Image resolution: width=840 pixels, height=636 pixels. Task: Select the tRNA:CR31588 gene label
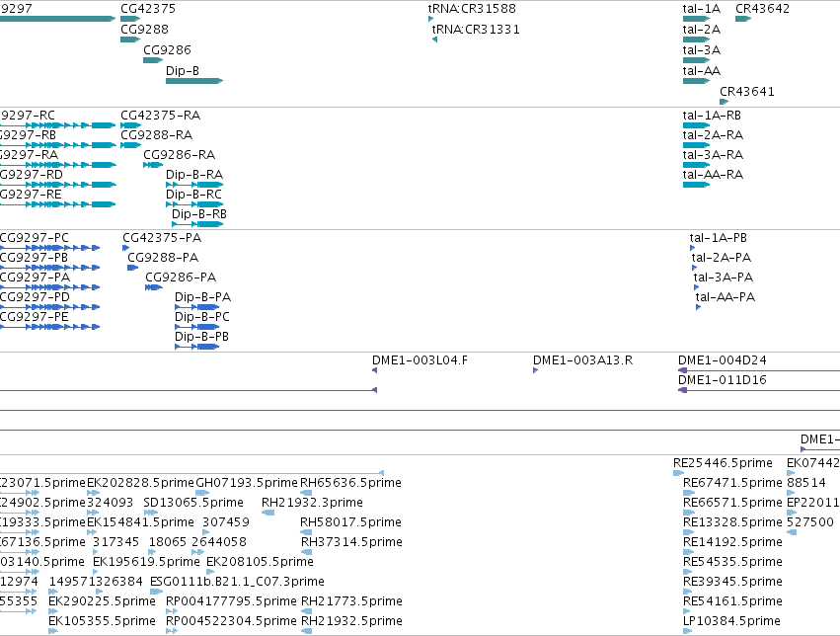pyautogui.click(x=472, y=9)
